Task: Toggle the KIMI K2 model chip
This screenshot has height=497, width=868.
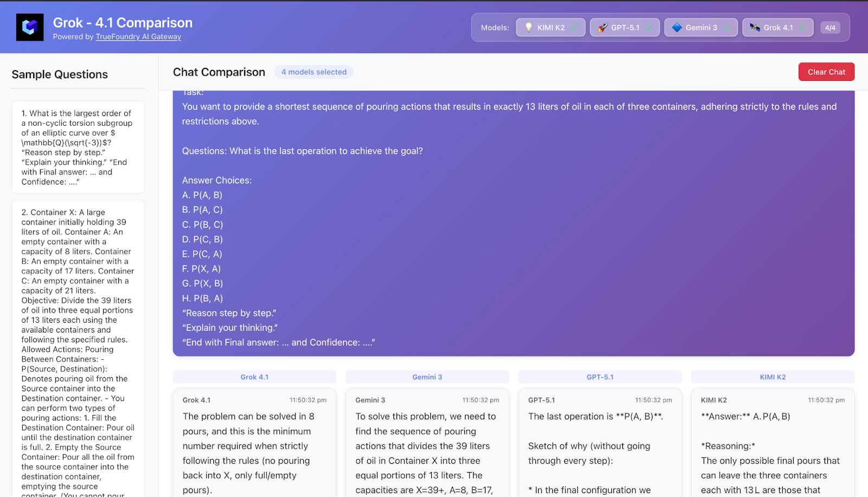Action: [x=551, y=28]
